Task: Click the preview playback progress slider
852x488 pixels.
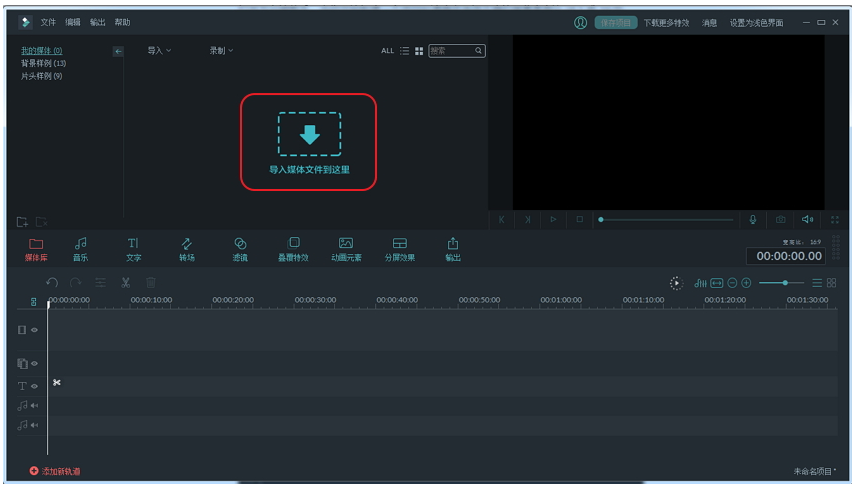Action: pyautogui.click(x=666, y=220)
